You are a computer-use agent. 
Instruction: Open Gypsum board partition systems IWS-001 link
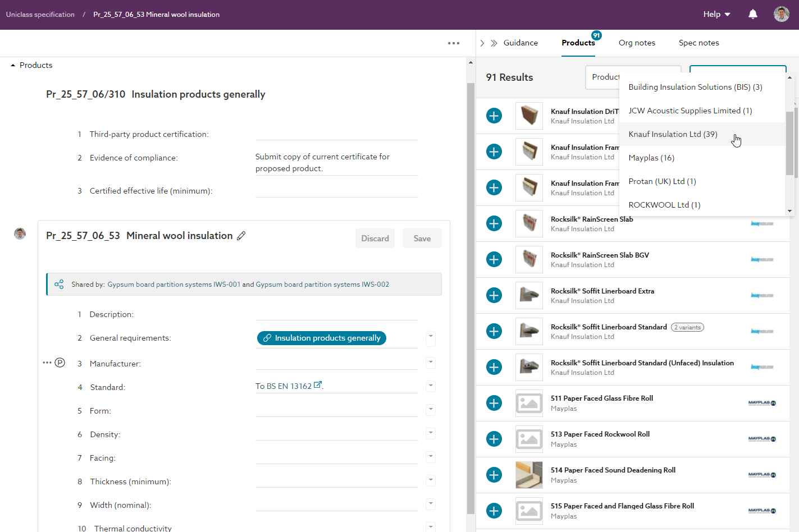click(x=174, y=285)
